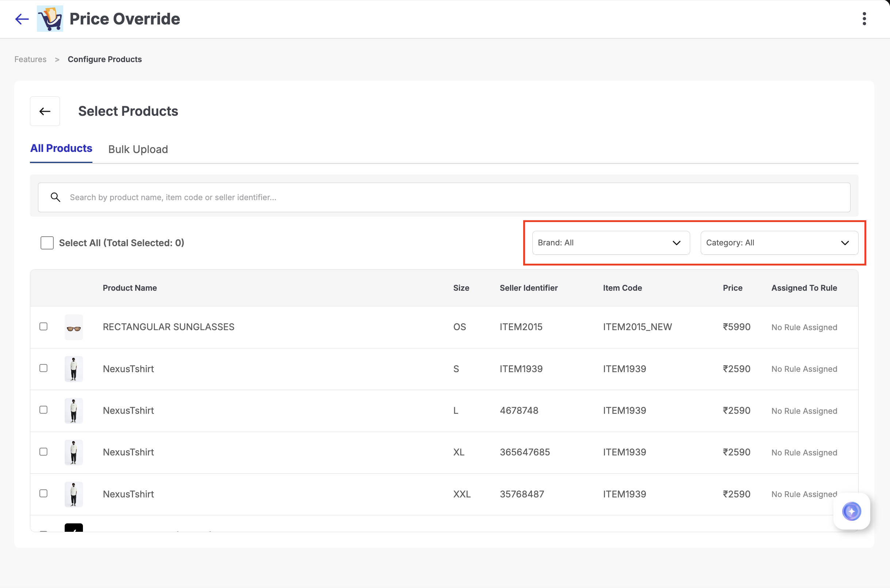Tick checkbox for NexusTshirt size XXL
The width and height of the screenshot is (890, 588).
(43, 493)
